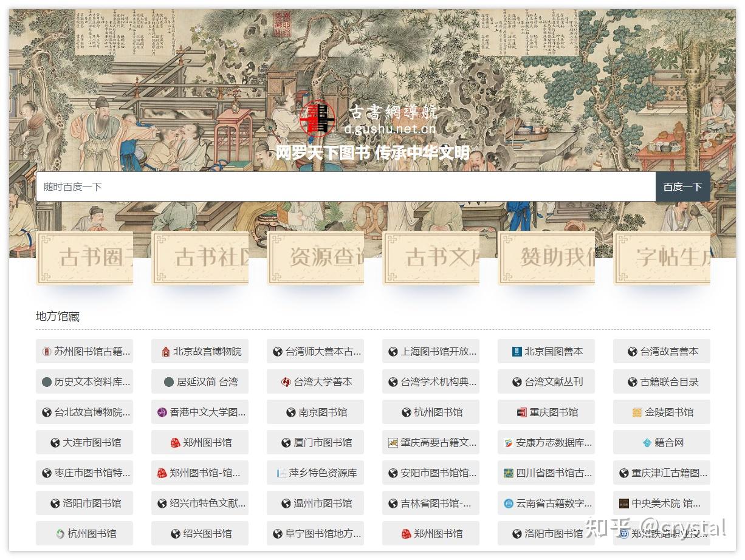
Task: Click the globe icon beside 台湾师大善本古
Action: click(278, 352)
